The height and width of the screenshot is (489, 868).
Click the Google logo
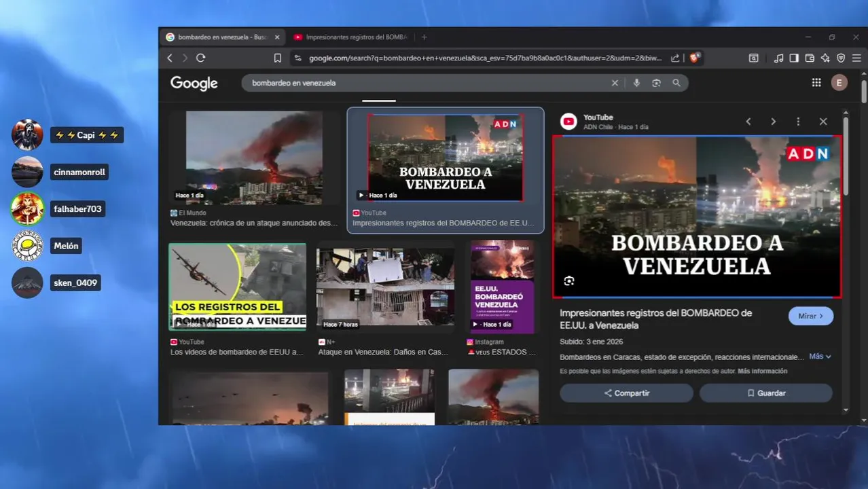(x=194, y=84)
